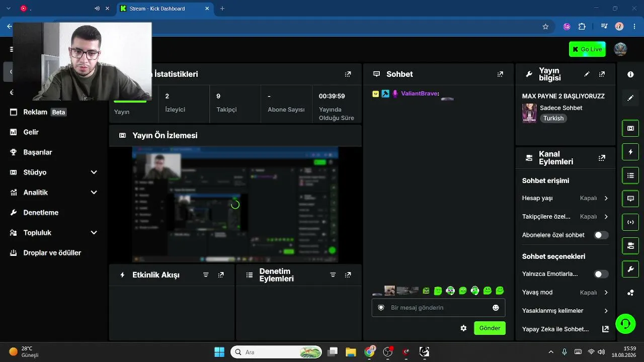Open the emoji picker in chat input
The image size is (644, 362).
pos(496,308)
